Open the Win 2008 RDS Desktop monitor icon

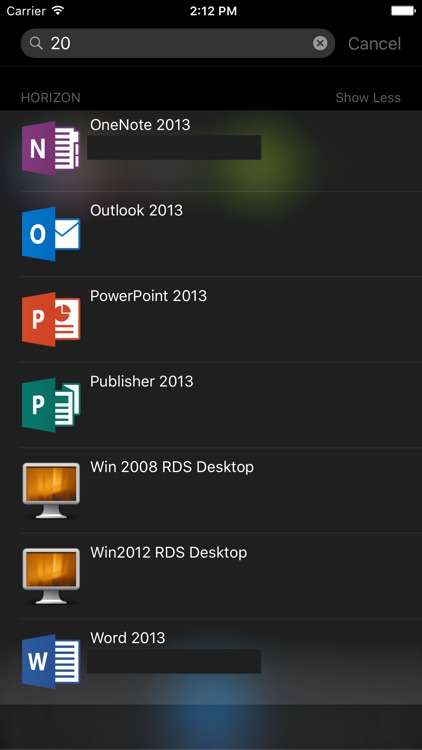coord(51,491)
